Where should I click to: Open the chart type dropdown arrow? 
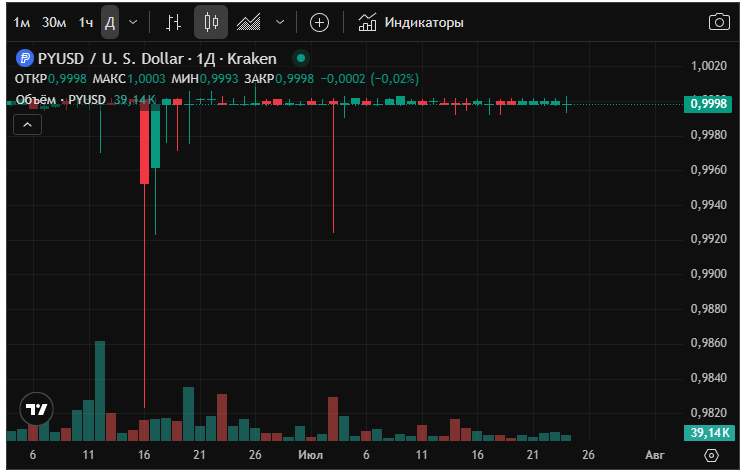280,22
